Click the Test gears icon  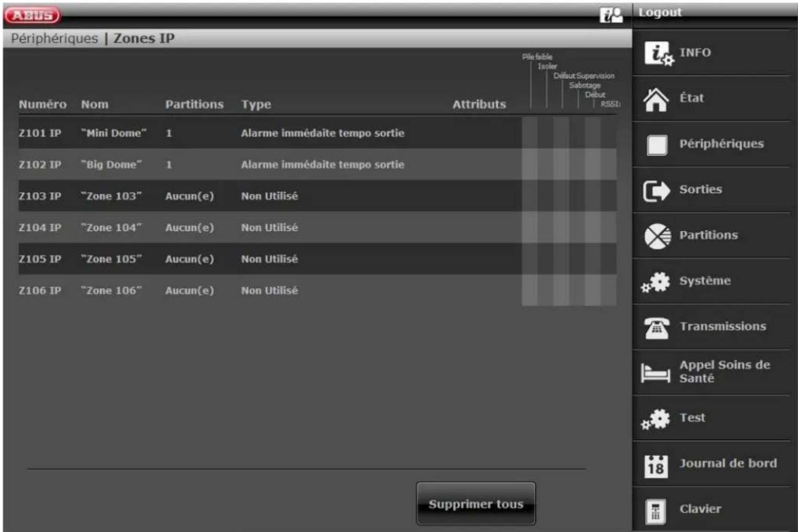click(x=656, y=419)
